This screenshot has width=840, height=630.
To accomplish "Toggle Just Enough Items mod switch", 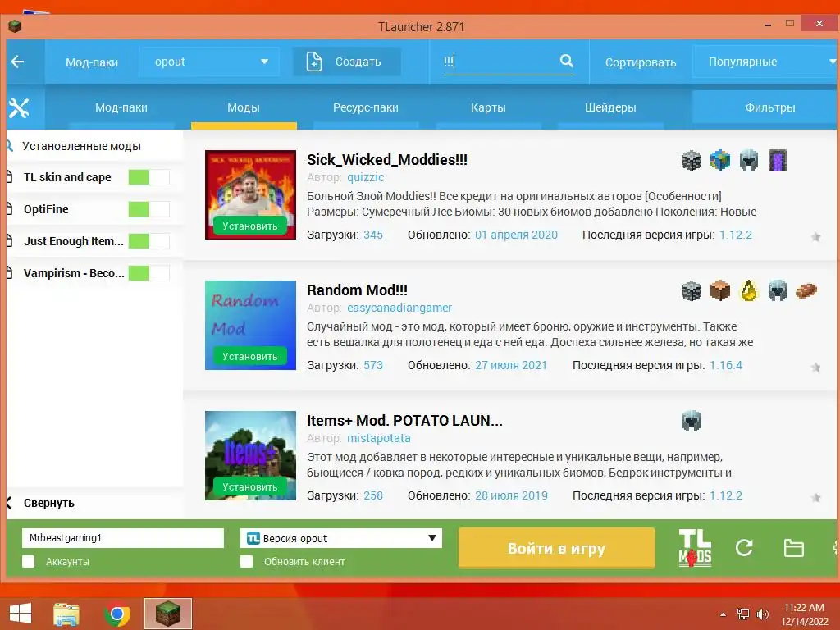I will pos(149,241).
